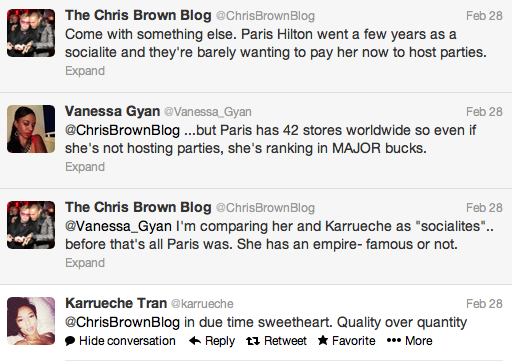Viewport: 512px width, 361px height.
Task: Click the Reply arrow icon
Action: (195, 341)
